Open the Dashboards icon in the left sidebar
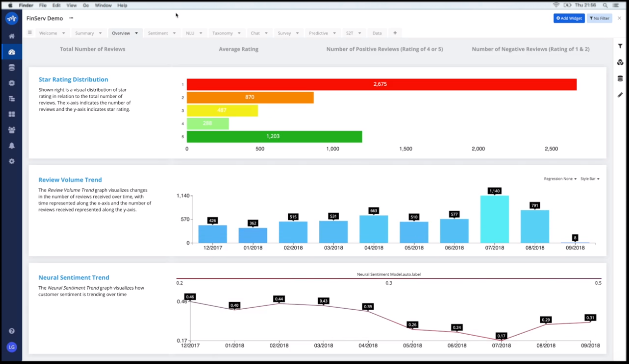Image resolution: width=629 pixels, height=364 pixels. point(11,51)
